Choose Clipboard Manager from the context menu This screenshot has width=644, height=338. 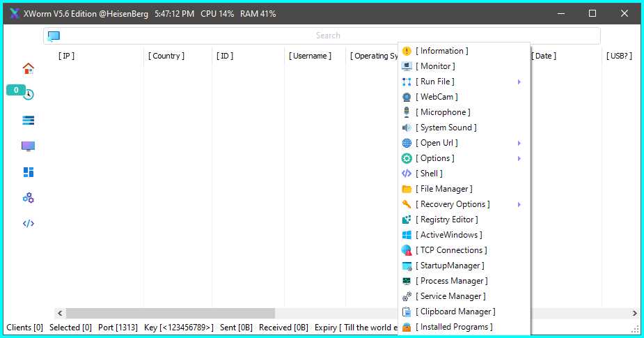pyautogui.click(x=464, y=312)
